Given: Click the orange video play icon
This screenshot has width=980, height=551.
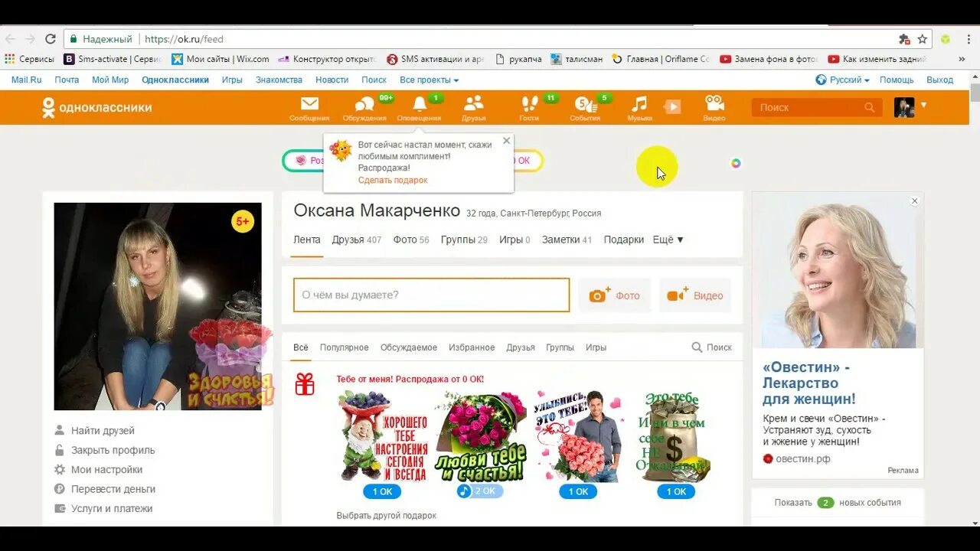Looking at the screenshot, I should [x=672, y=107].
